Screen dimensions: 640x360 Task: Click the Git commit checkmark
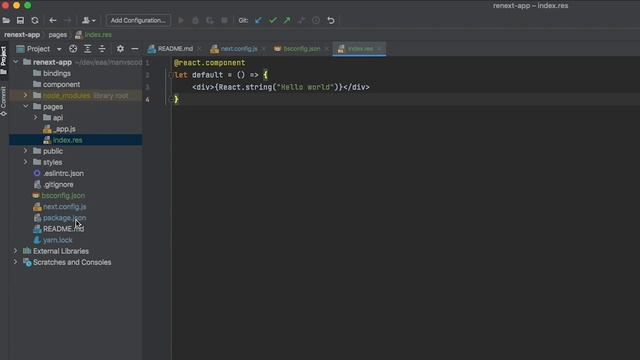pos(273,20)
